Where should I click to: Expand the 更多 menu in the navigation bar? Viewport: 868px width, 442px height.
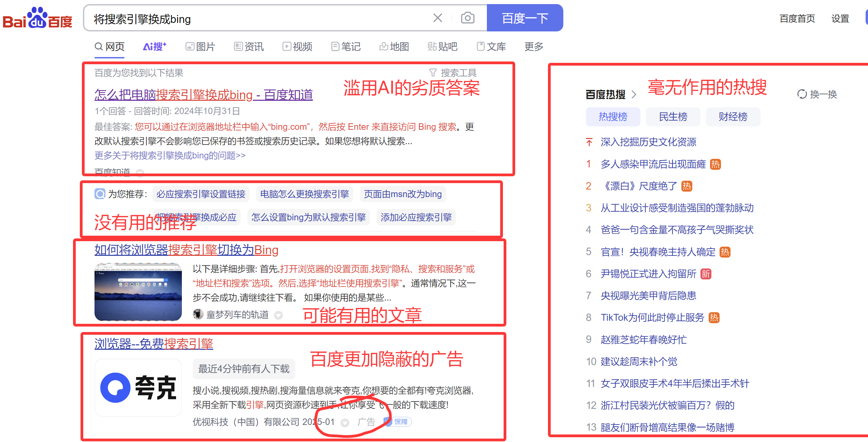tap(533, 47)
